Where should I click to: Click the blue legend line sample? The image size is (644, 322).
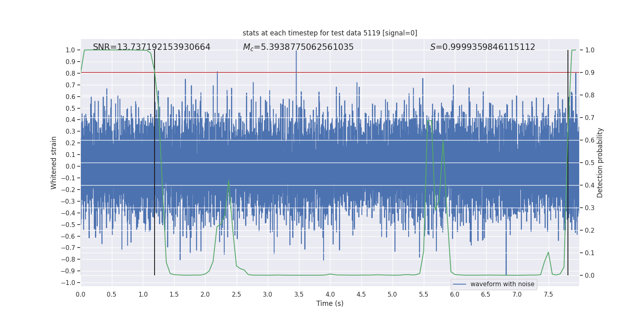pos(459,284)
